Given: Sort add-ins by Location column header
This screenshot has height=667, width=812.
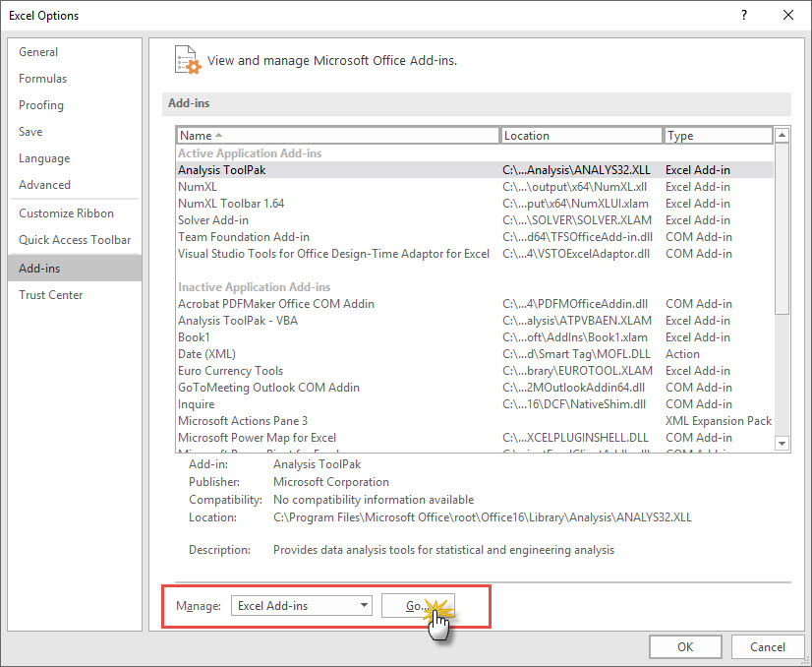Looking at the screenshot, I should (581, 136).
